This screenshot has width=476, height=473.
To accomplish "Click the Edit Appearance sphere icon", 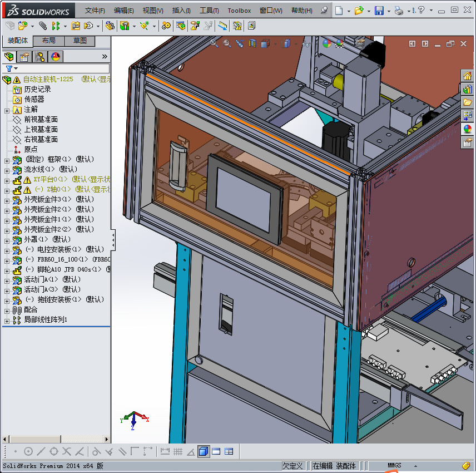I will [x=327, y=43].
